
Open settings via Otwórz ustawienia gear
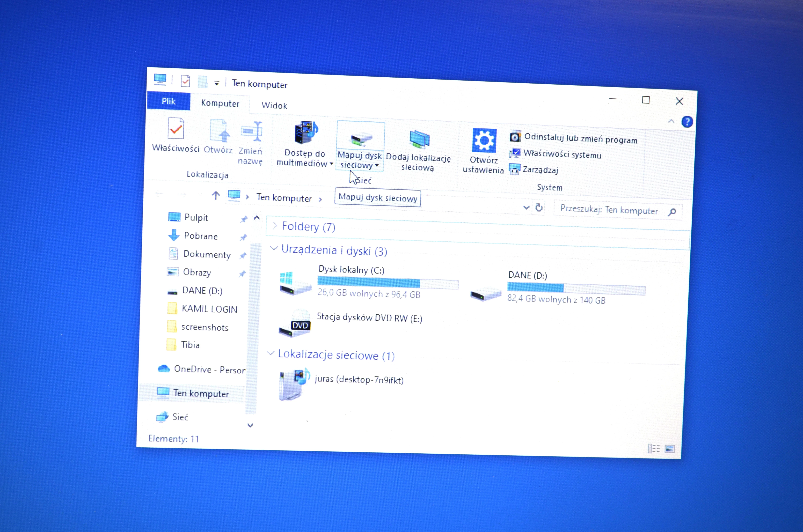[x=484, y=140]
